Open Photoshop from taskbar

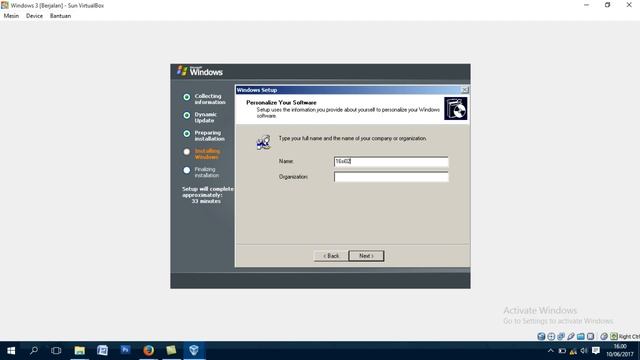pyautogui.click(x=125, y=350)
